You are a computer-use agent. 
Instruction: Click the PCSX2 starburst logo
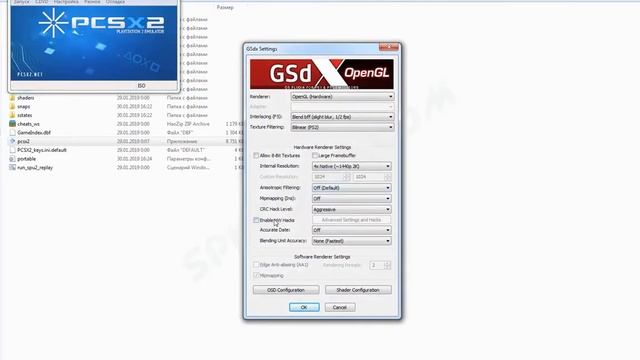coord(53,23)
